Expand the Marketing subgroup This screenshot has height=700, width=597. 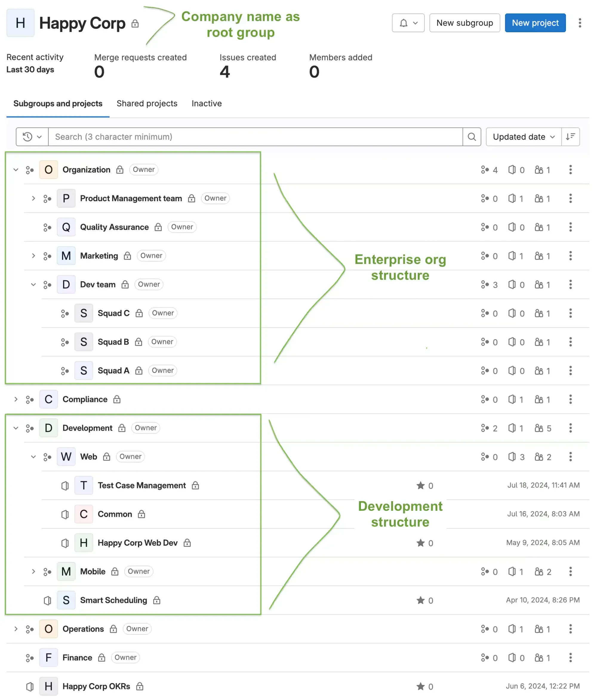tap(33, 256)
